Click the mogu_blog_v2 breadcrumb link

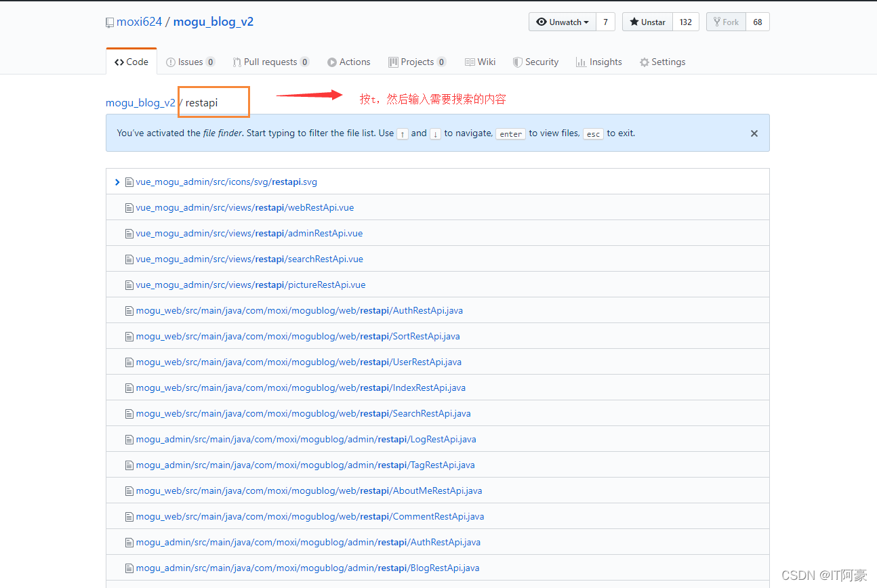coord(140,103)
